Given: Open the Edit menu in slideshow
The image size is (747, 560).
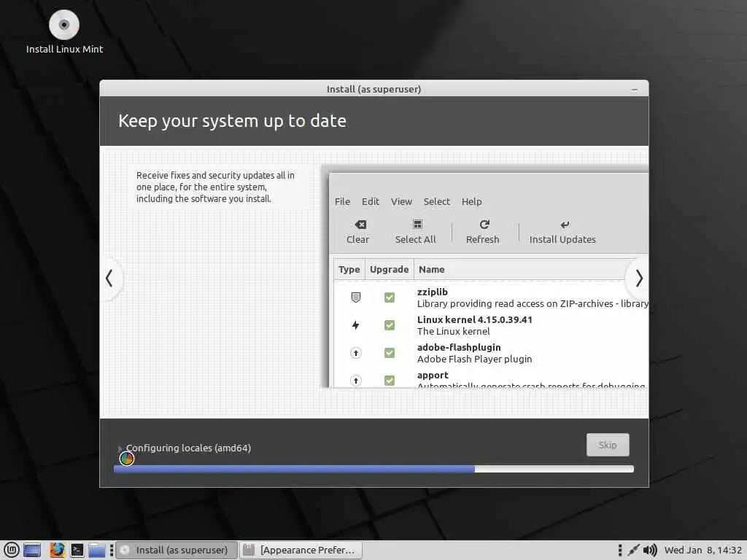Looking at the screenshot, I should [x=370, y=201].
